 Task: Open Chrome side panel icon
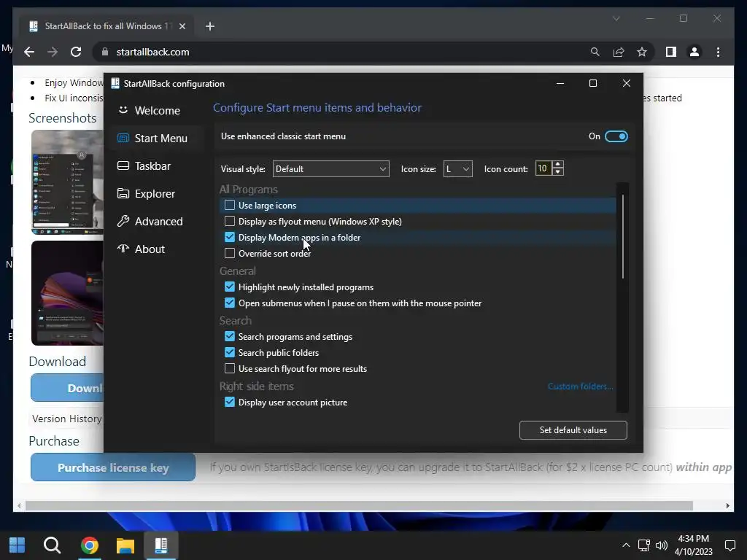pos(671,52)
